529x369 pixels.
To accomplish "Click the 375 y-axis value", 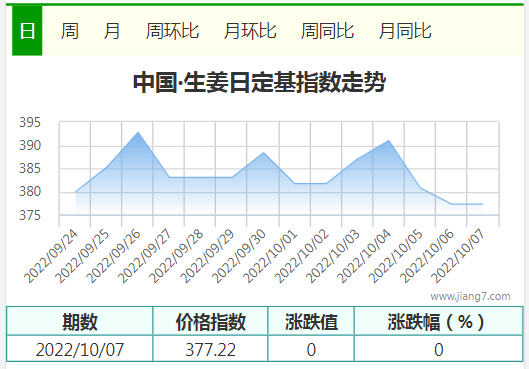I will point(30,215).
